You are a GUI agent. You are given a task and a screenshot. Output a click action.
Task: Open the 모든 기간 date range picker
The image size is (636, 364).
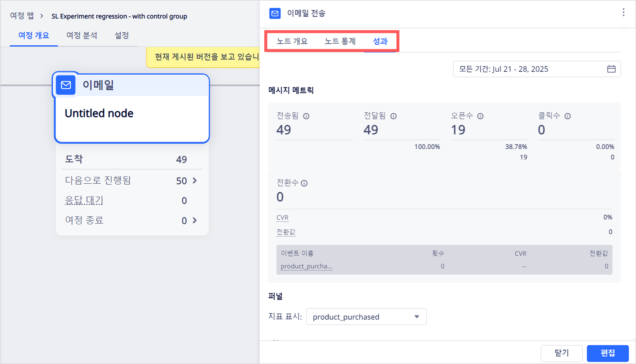click(537, 69)
